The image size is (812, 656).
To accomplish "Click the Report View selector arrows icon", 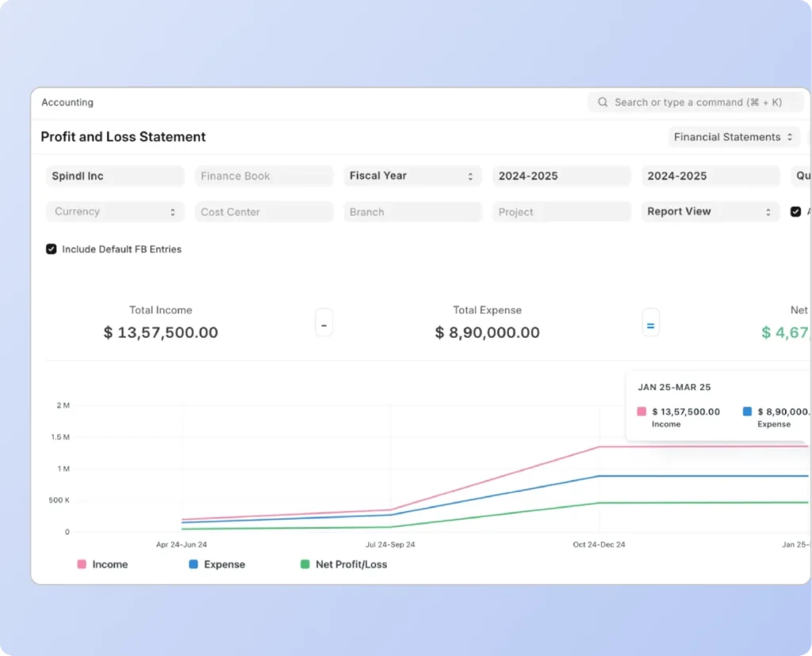I will pyautogui.click(x=768, y=212).
